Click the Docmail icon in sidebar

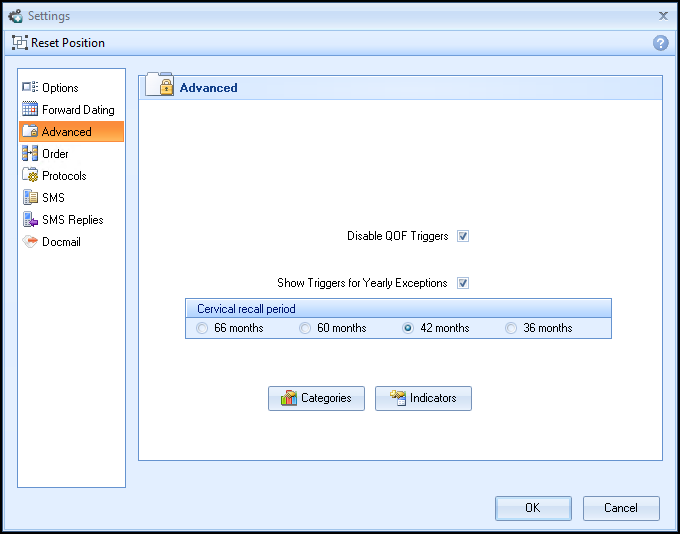point(30,242)
